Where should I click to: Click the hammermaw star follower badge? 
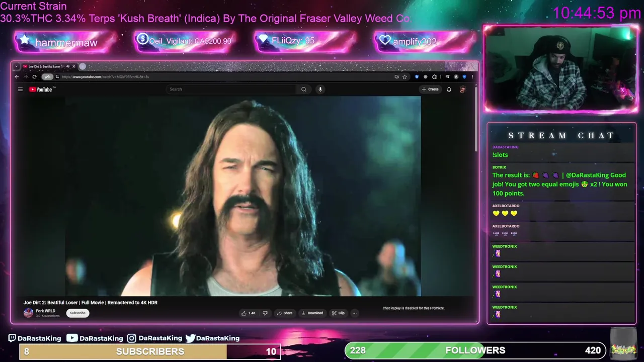pos(65,42)
